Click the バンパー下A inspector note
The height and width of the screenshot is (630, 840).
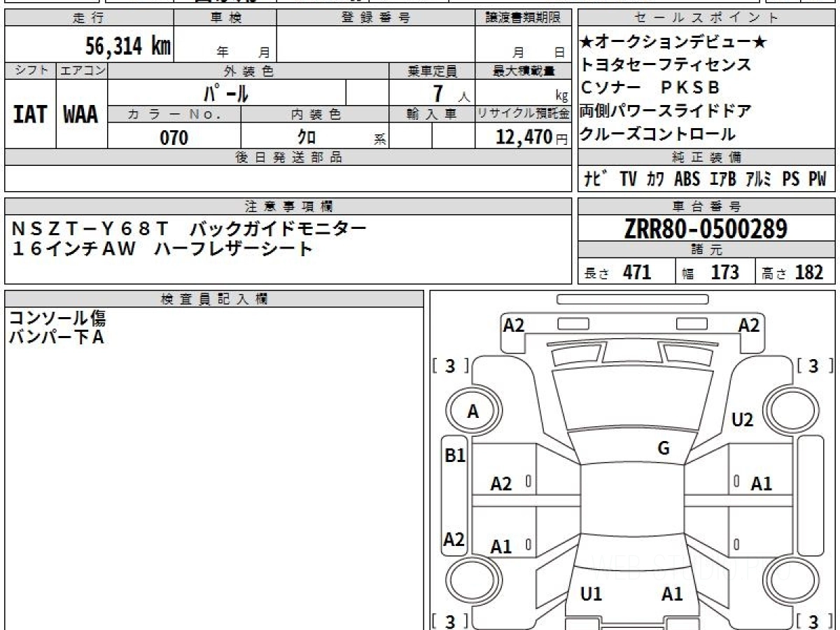(57, 338)
